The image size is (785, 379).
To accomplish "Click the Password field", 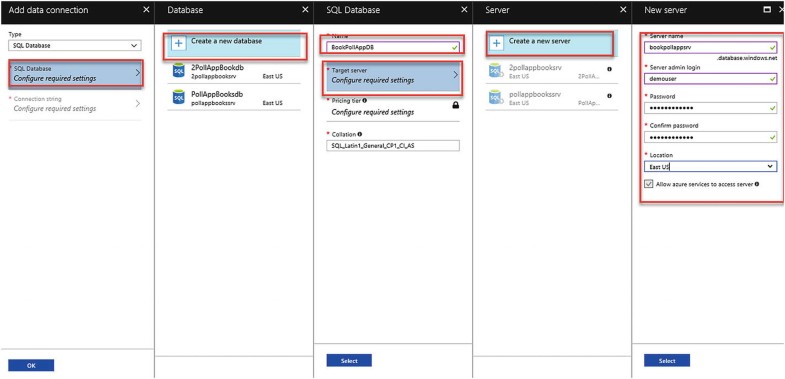I will tap(710, 108).
